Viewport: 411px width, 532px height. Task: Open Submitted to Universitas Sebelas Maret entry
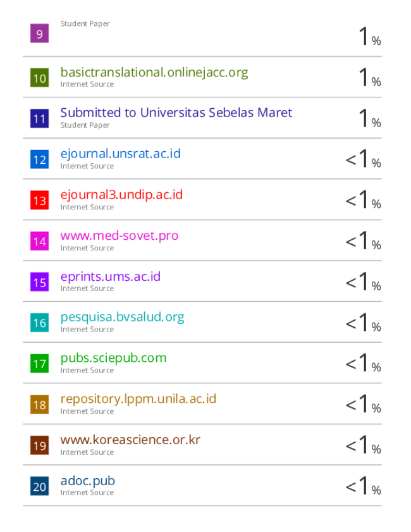[176, 113]
